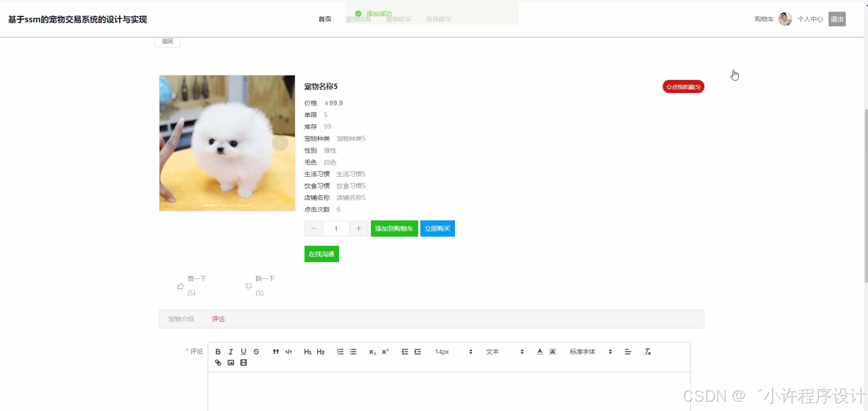This screenshot has height=411, width=868.
Task: Apply strikethrough in the comment editor
Action: pyautogui.click(x=256, y=352)
